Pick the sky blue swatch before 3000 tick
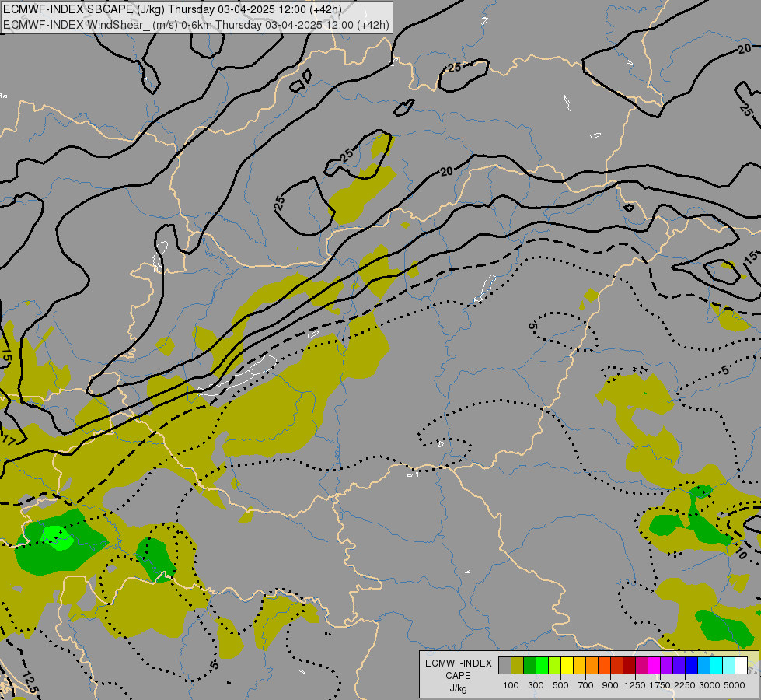The width and height of the screenshot is (761, 700). tap(704, 666)
